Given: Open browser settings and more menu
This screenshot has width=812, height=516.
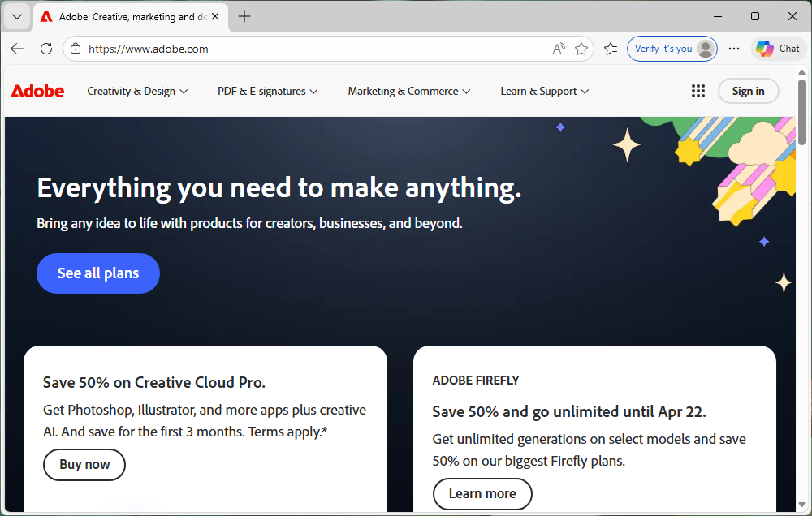Looking at the screenshot, I should pos(734,49).
